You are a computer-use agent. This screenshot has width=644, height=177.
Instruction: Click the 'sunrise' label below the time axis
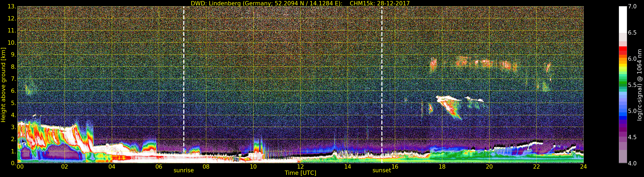184,170
